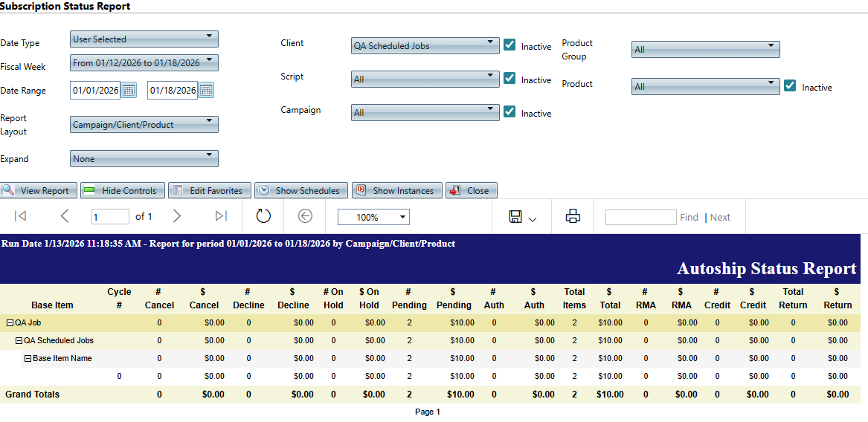868x422 pixels.
Task: Go to first report page
Action: click(x=21, y=216)
